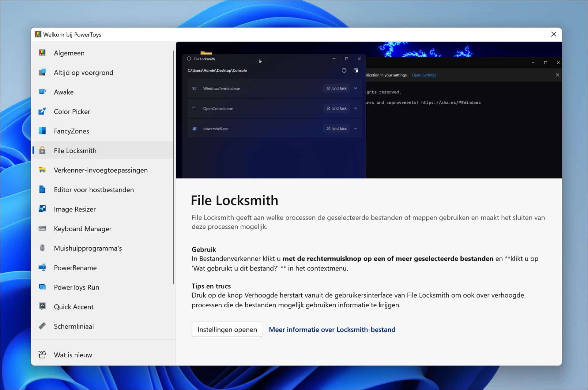
Task: Close the Welkom bij PowerToys window
Action: [x=554, y=34]
